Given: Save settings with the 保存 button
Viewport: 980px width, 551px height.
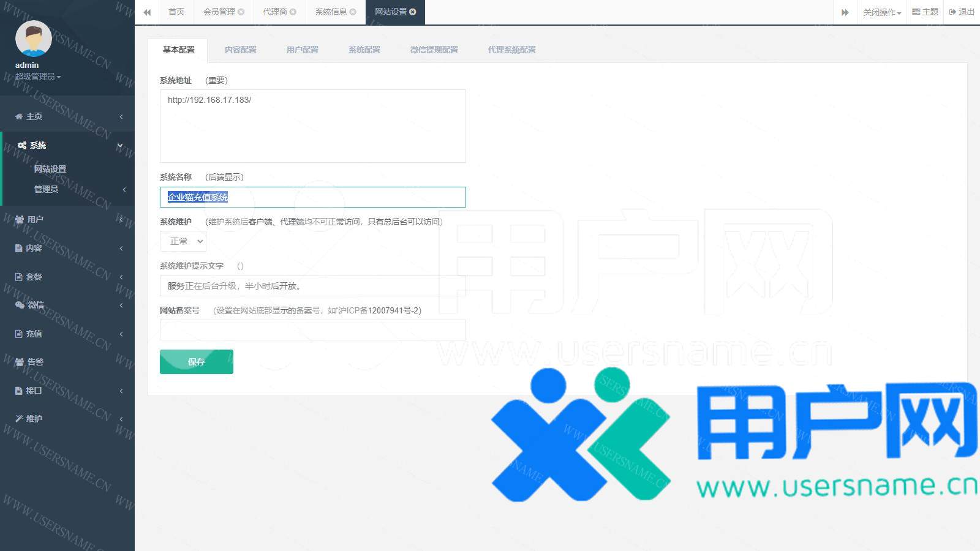Looking at the screenshot, I should click(196, 362).
